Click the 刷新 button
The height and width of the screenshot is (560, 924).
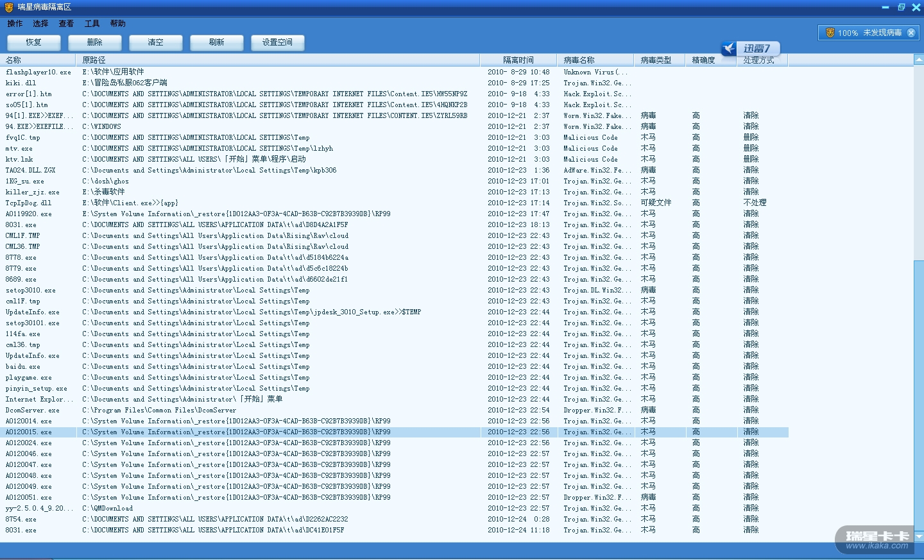pos(216,42)
